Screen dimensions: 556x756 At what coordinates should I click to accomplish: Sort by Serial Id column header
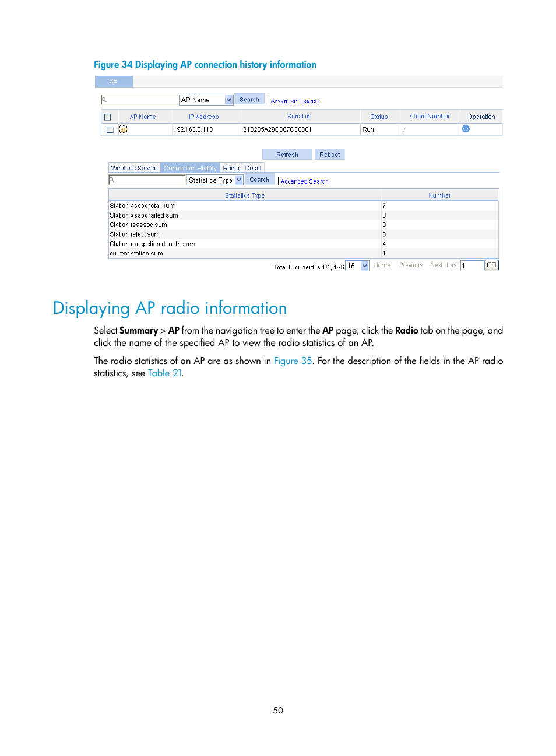(298, 117)
